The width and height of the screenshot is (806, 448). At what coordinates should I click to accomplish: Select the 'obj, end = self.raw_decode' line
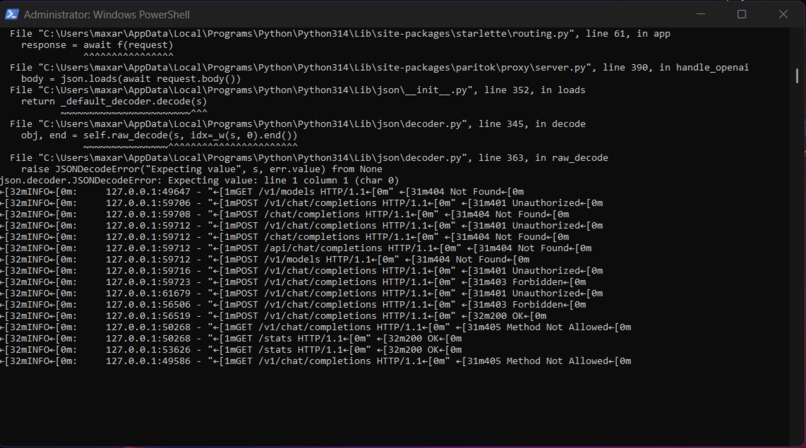click(x=159, y=136)
